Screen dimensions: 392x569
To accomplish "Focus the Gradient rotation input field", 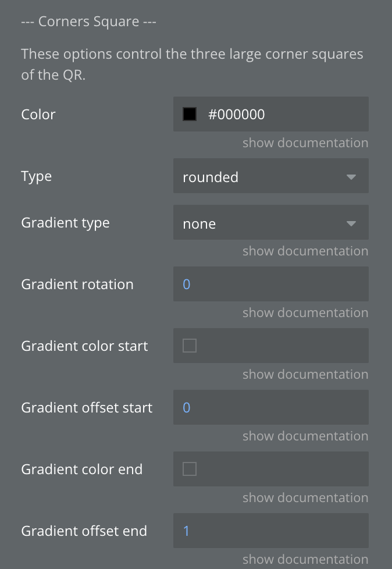I will click(270, 284).
